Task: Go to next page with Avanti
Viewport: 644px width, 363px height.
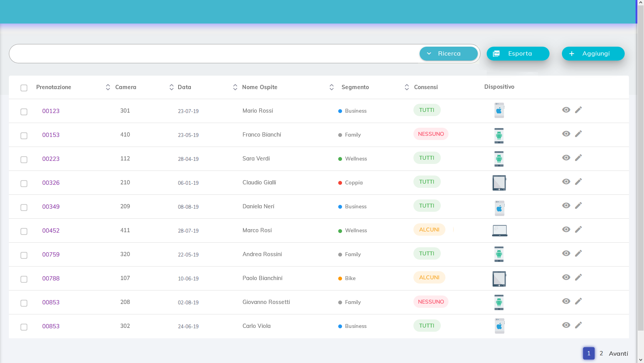Action: 618,353
